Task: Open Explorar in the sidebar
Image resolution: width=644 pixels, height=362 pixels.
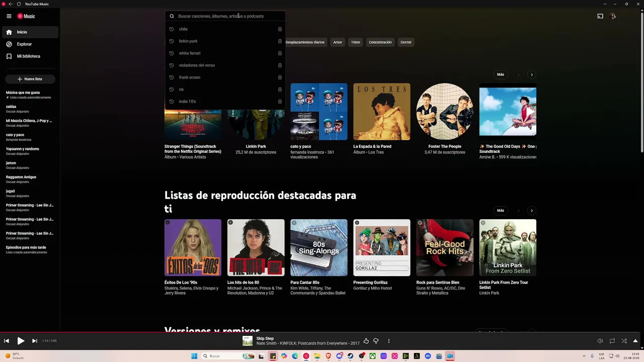Action: pyautogui.click(x=30, y=44)
